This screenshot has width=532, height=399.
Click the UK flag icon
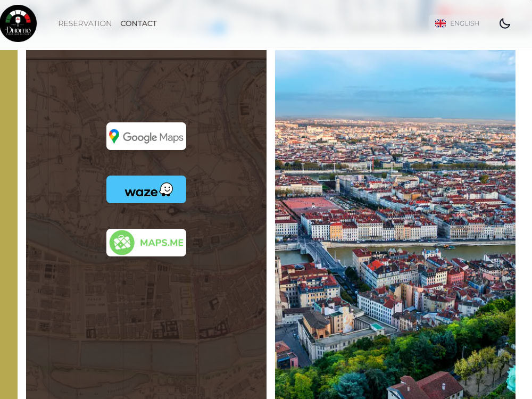tap(440, 23)
